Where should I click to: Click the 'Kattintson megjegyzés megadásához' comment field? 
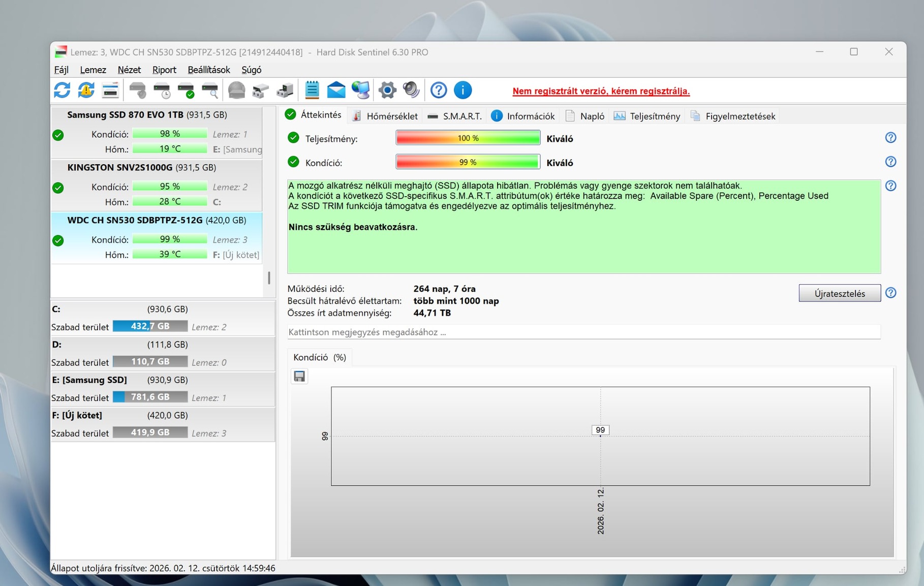click(x=583, y=332)
